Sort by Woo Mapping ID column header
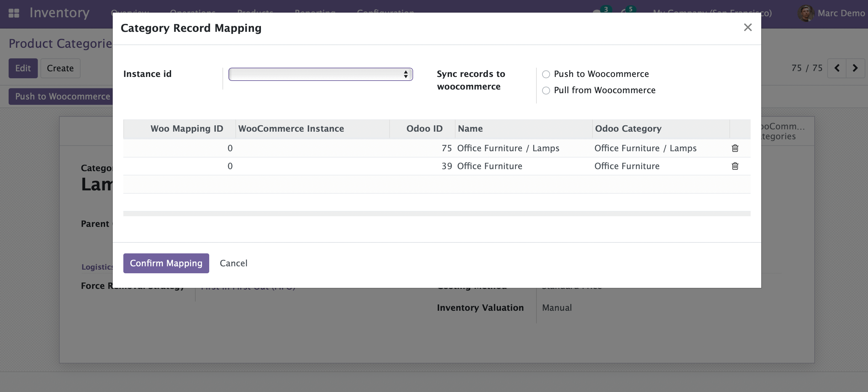This screenshot has width=868, height=392. 187,129
